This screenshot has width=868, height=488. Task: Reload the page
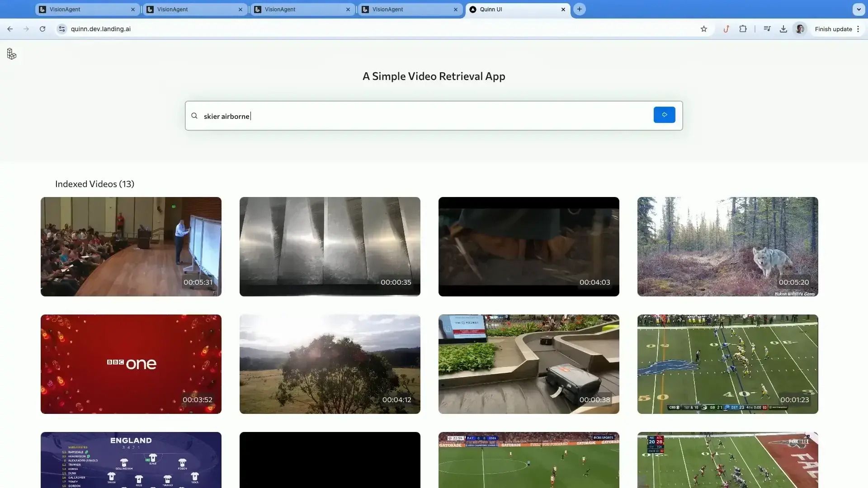tap(42, 29)
